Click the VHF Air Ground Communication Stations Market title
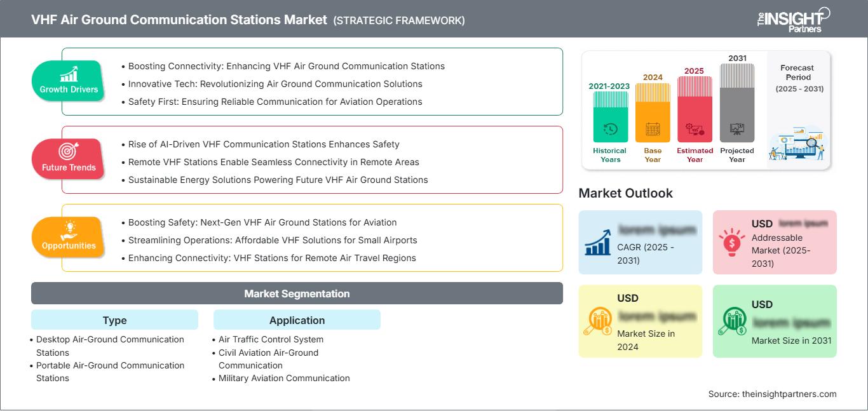 [x=179, y=20]
